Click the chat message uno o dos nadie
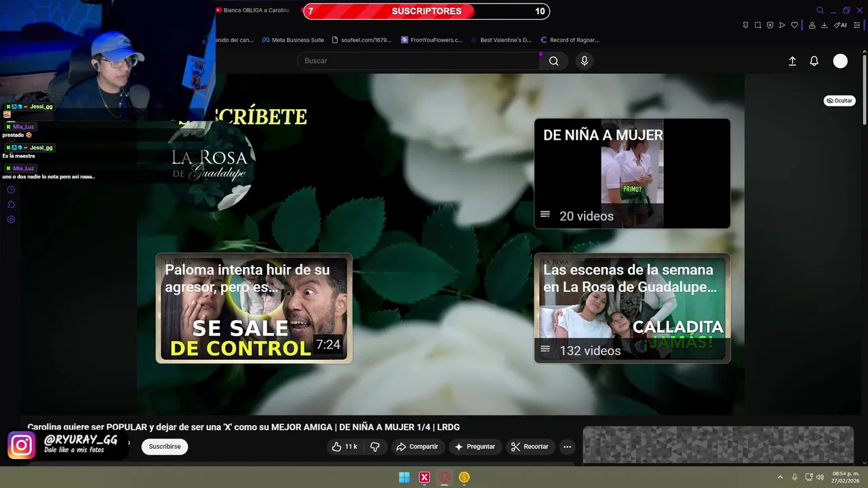Image resolution: width=868 pixels, height=488 pixels. point(48,177)
